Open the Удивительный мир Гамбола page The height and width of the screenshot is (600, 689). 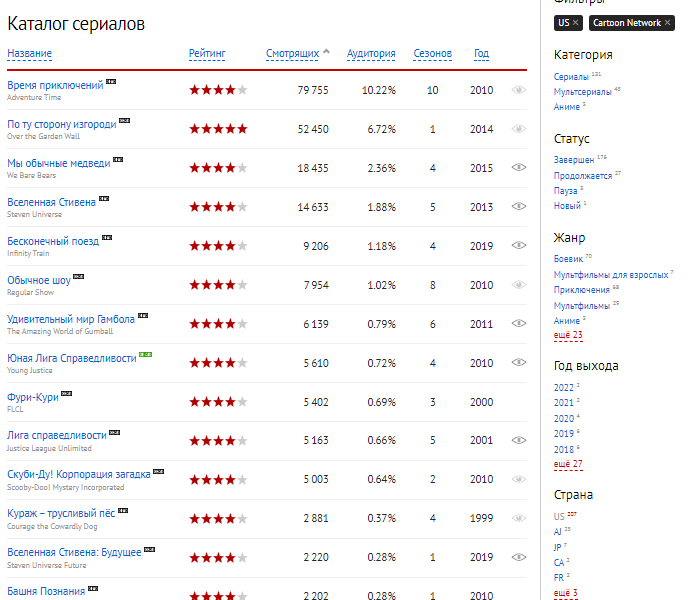(x=71, y=319)
